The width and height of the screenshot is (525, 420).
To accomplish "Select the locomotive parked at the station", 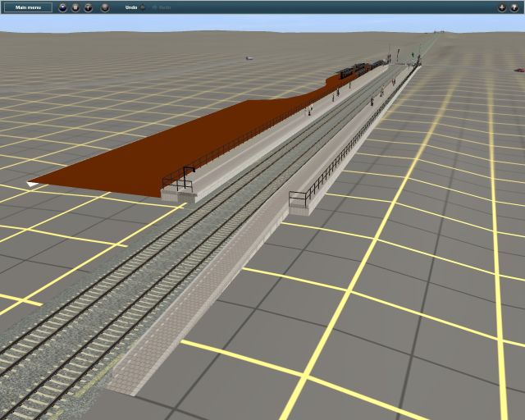I will (354, 71).
